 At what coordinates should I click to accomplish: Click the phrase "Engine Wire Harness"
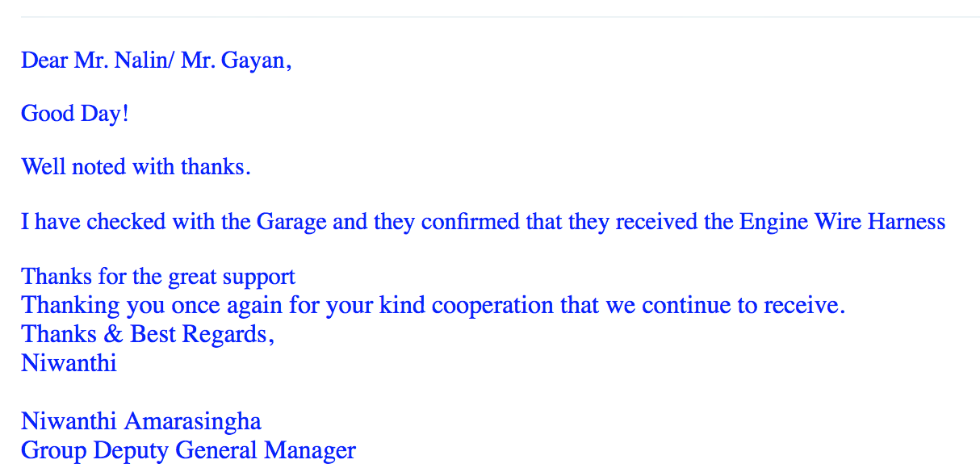click(x=842, y=221)
